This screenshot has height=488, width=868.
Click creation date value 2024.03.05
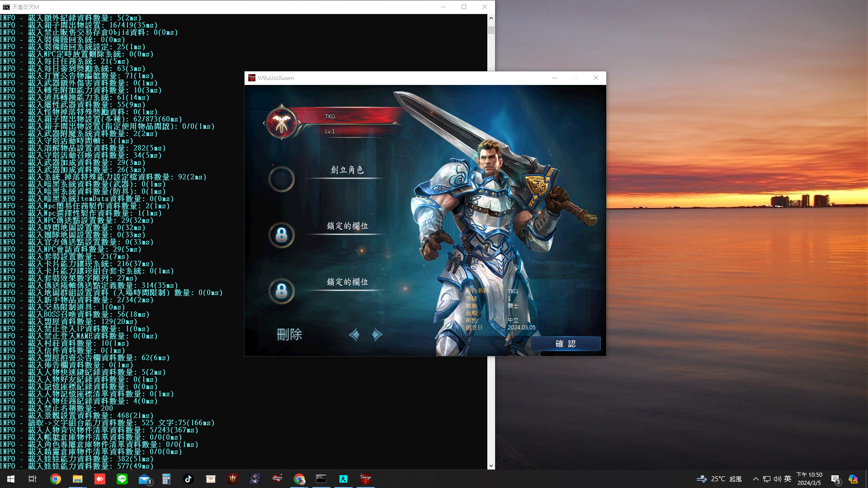pos(521,328)
